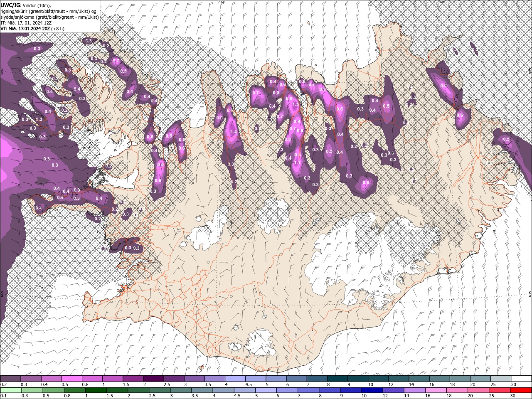532x399 pixels.
Task: Click the white top swatch labeled 30
Action: (x=521, y=379)
